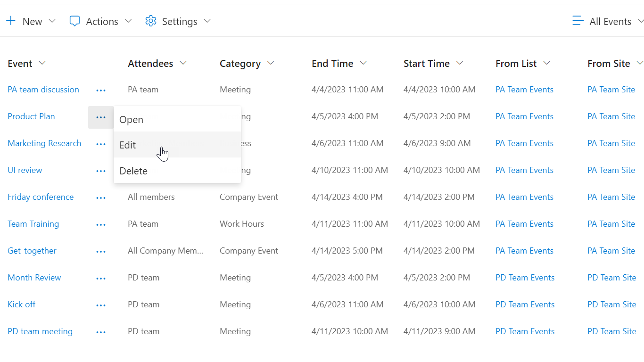Click the Settings gear icon

[151, 21]
